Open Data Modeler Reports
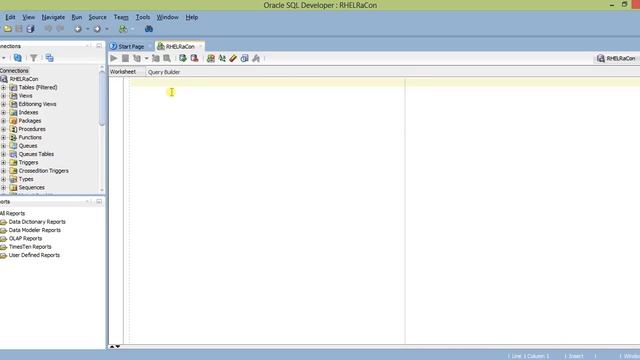This screenshot has height=360, width=640. pyautogui.click(x=35, y=230)
